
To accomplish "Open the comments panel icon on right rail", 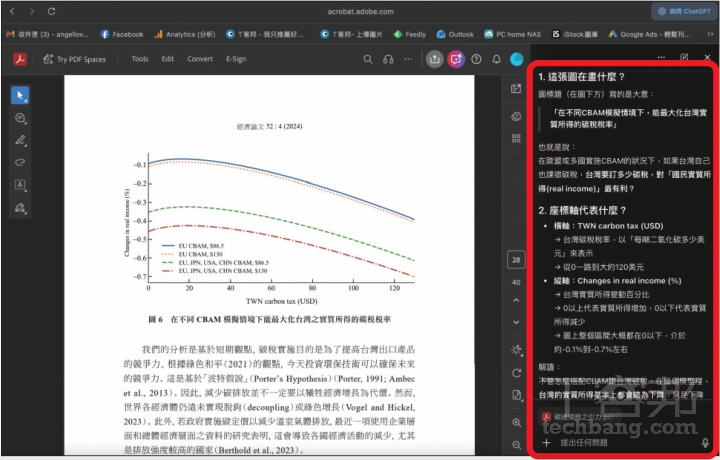I will pyautogui.click(x=516, y=116).
